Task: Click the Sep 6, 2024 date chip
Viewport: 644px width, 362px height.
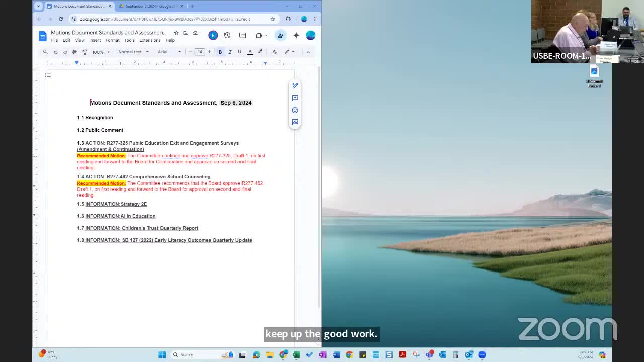Action: pyautogui.click(x=235, y=103)
